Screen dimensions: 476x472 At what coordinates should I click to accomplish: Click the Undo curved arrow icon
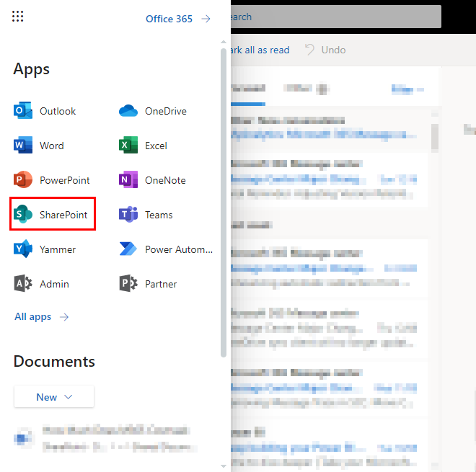(309, 50)
